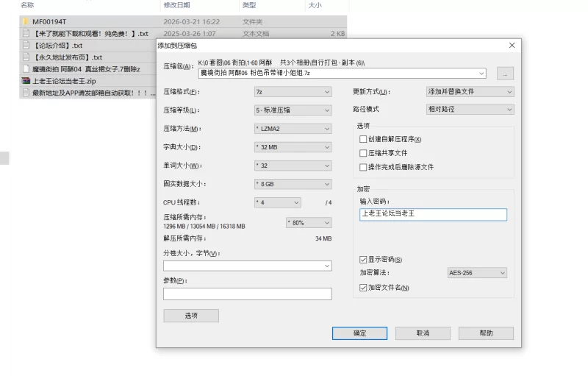Viewport: 588px width, 376px height.
Task: Select the MF00194T folder name
Action: [x=49, y=22]
